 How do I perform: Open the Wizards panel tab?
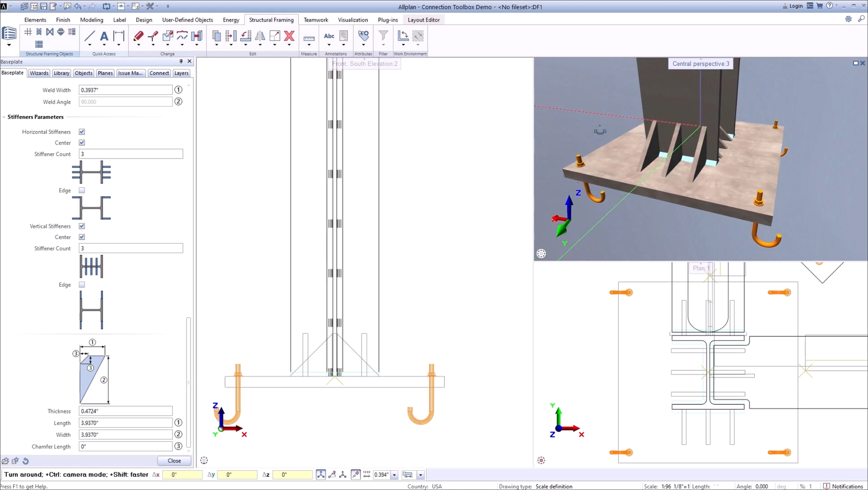pos(39,73)
